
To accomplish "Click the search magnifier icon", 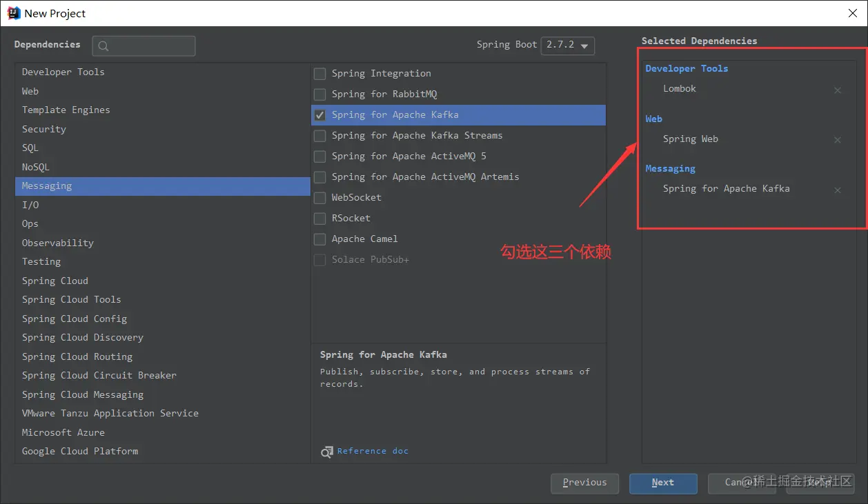I will tap(103, 46).
